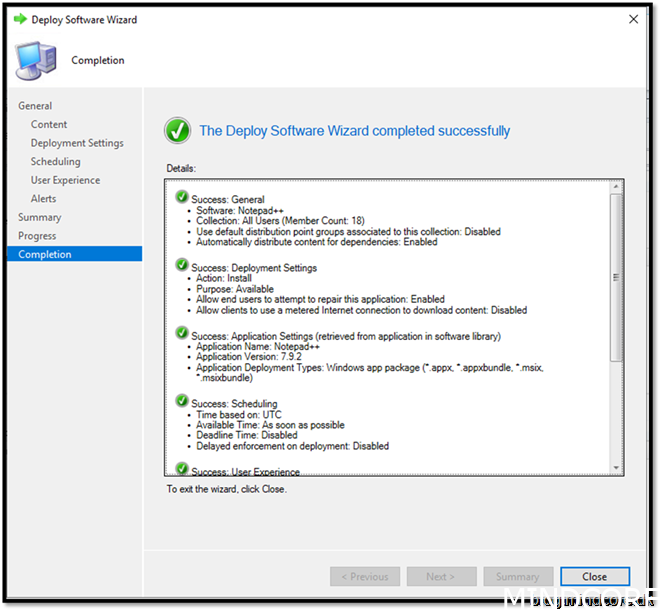Switch to the Summary page in sidebar

(39, 217)
